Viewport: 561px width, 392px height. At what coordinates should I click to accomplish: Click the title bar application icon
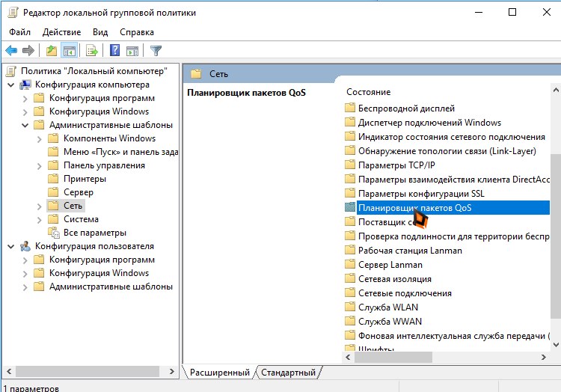point(13,13)
